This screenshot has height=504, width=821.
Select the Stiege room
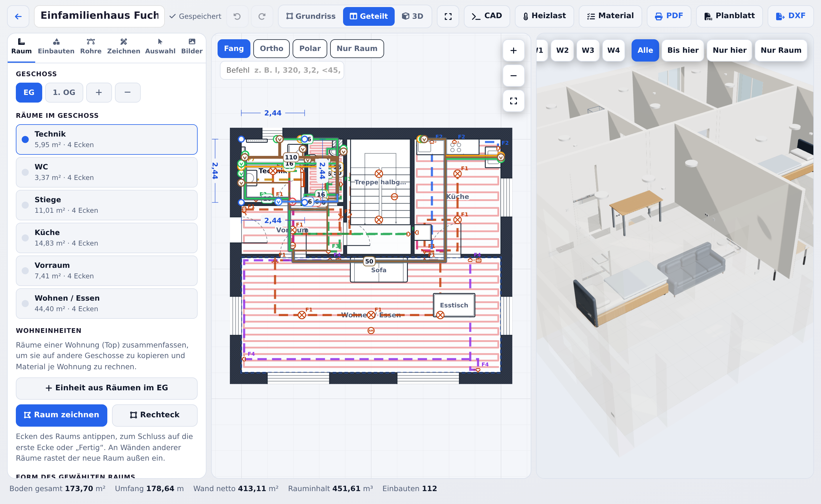[106, 205]
